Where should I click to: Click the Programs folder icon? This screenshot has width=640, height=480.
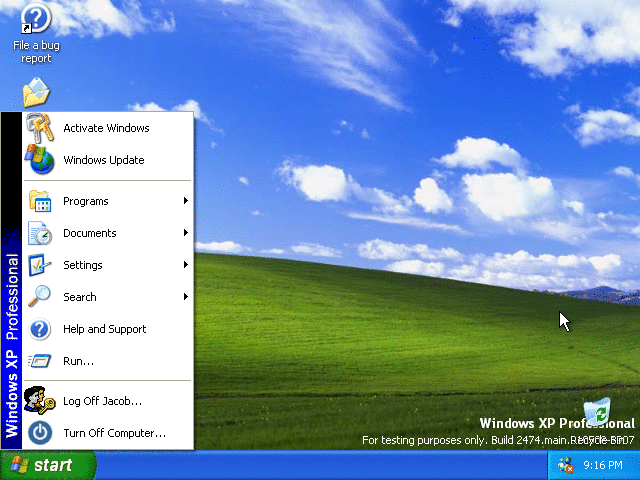pyautogui.click(x=40, y=201)
